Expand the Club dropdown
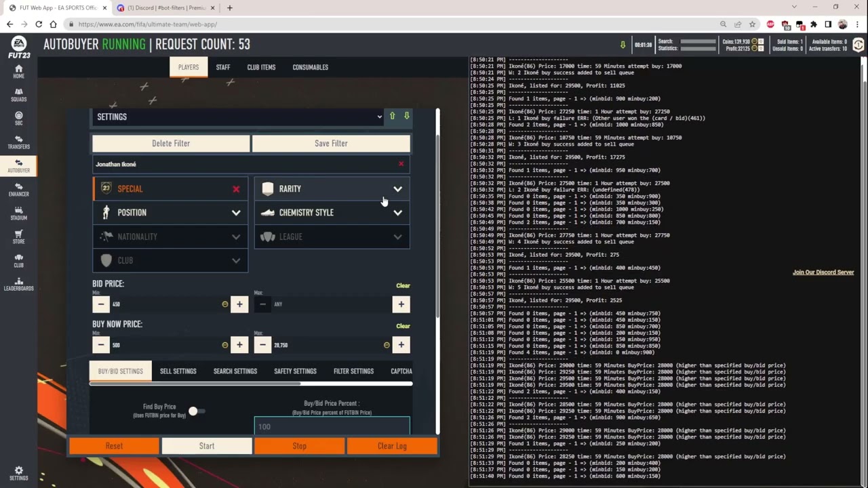The image size is (868, 488). [170, 260]
